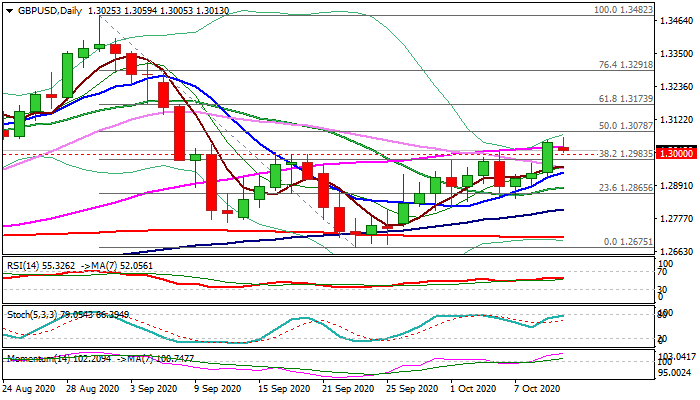Viewport: 700px width, 400px height.
Task: Click the 103.0417 momentum scale value
Action: click(678, 357)
